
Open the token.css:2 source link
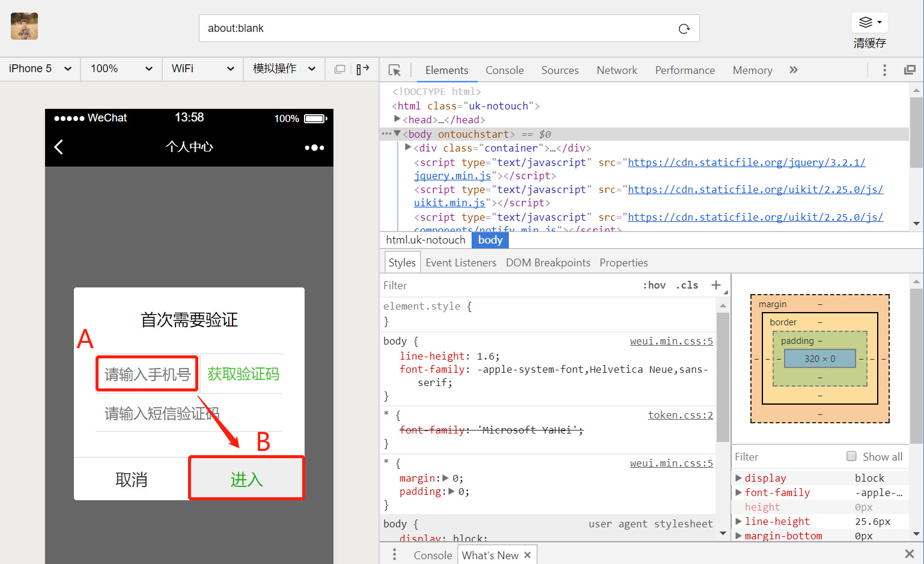click(x=680, y=415)
